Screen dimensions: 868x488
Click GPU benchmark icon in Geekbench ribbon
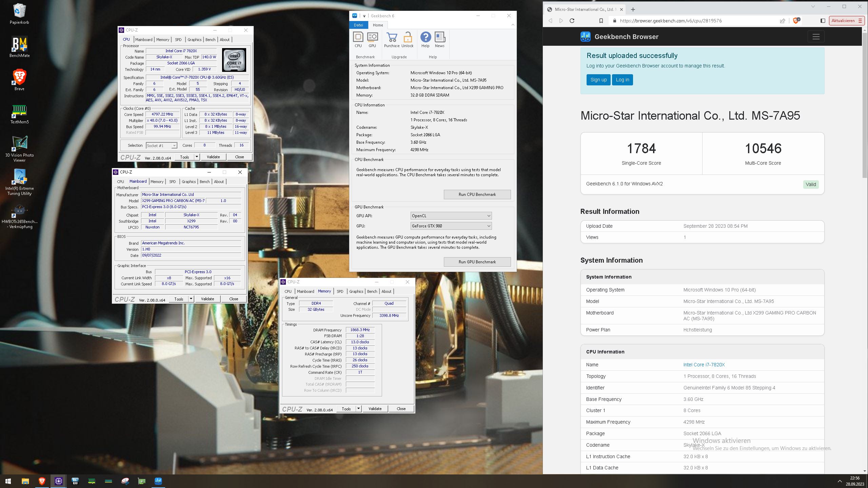[x=372, y=40]
